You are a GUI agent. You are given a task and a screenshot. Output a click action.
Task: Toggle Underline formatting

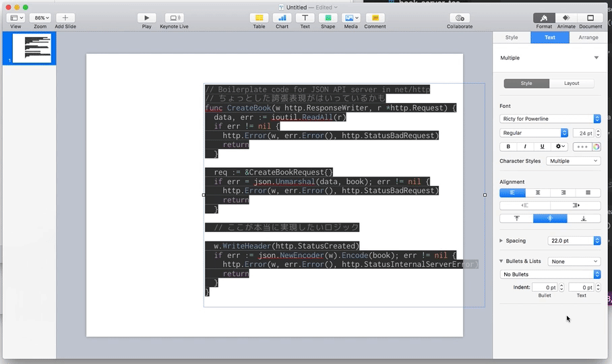pos(542,147)
